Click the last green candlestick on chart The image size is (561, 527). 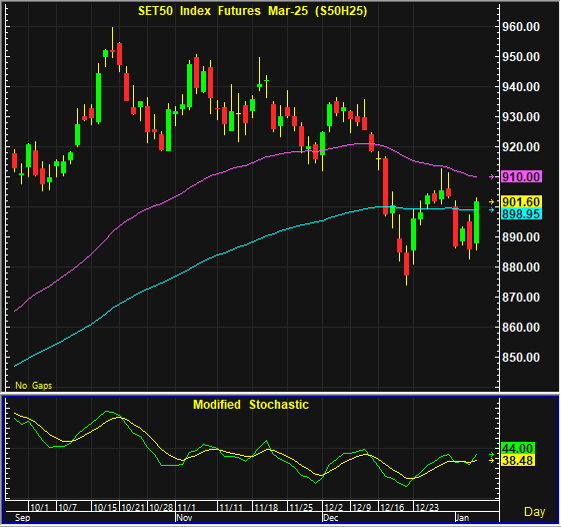[477, 222]
